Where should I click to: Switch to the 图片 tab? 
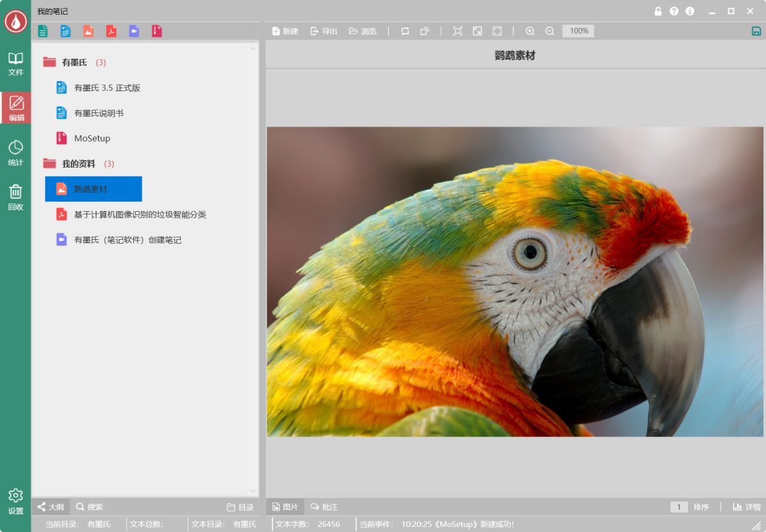[x=285, y=507]
